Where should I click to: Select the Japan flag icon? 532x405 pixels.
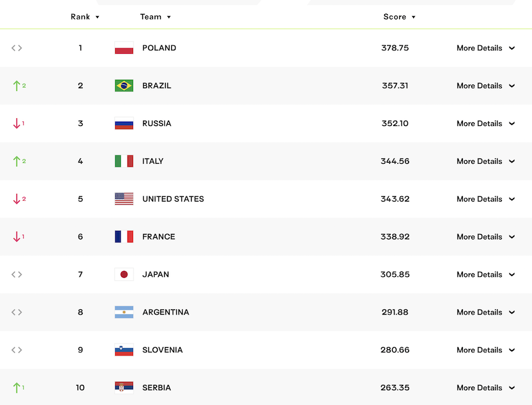(124, 274)
